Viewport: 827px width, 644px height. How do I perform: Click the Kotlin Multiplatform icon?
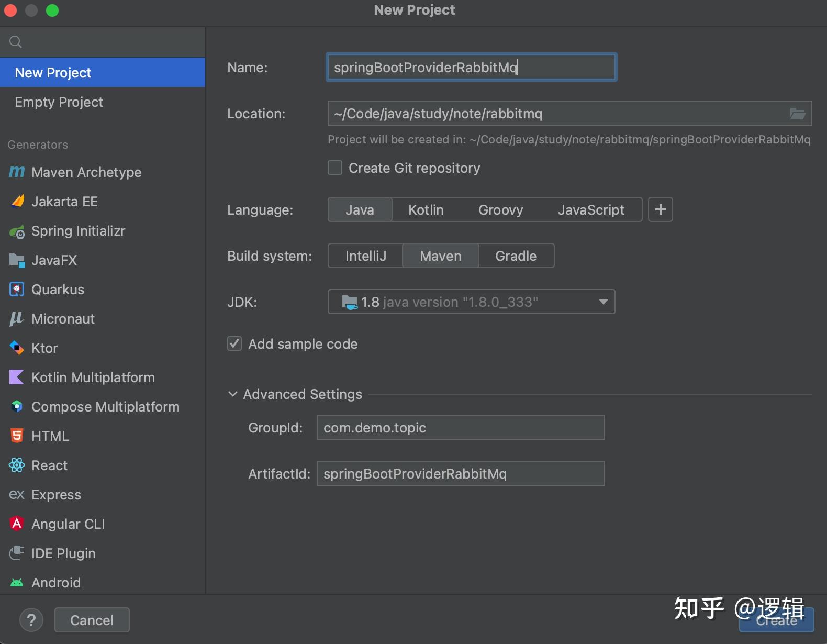[x=17, y=377]
